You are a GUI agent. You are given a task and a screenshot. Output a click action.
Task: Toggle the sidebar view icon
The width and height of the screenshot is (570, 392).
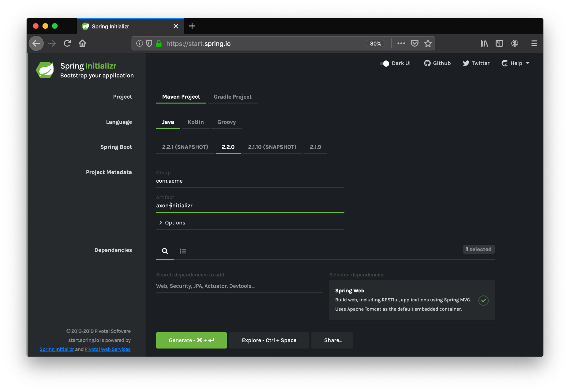499,43
